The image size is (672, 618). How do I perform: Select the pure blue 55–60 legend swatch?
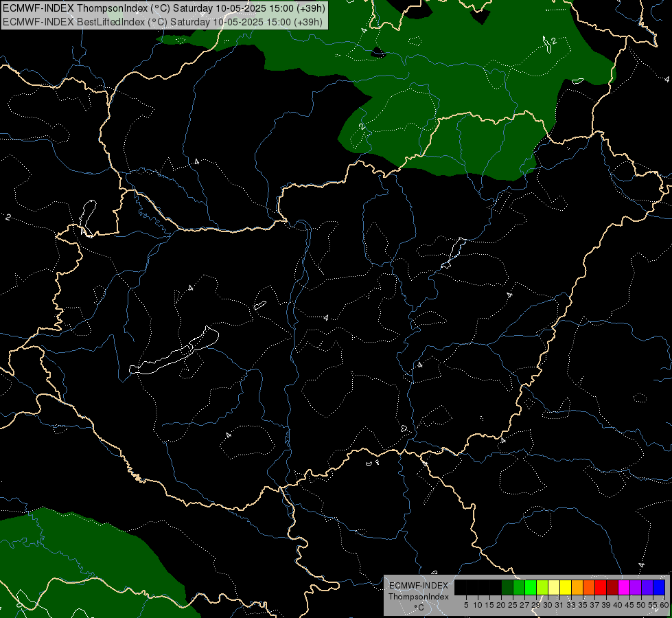(x=659, y=587)
